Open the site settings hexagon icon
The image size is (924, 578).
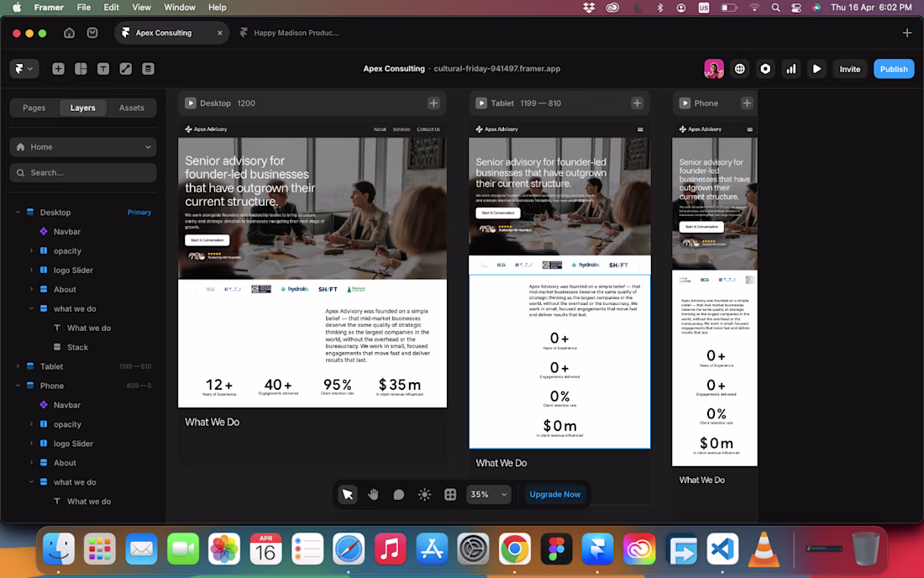tap(765, 69)
